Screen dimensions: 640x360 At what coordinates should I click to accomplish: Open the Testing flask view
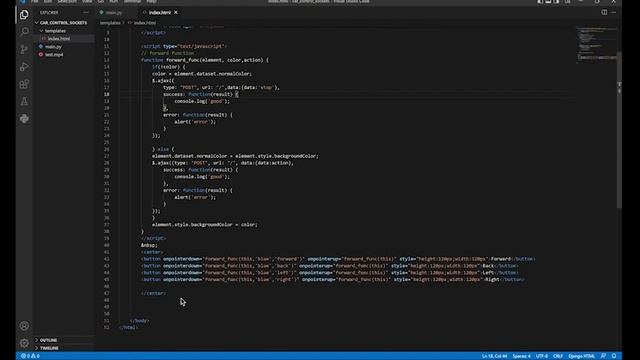[x=24, y=101]
